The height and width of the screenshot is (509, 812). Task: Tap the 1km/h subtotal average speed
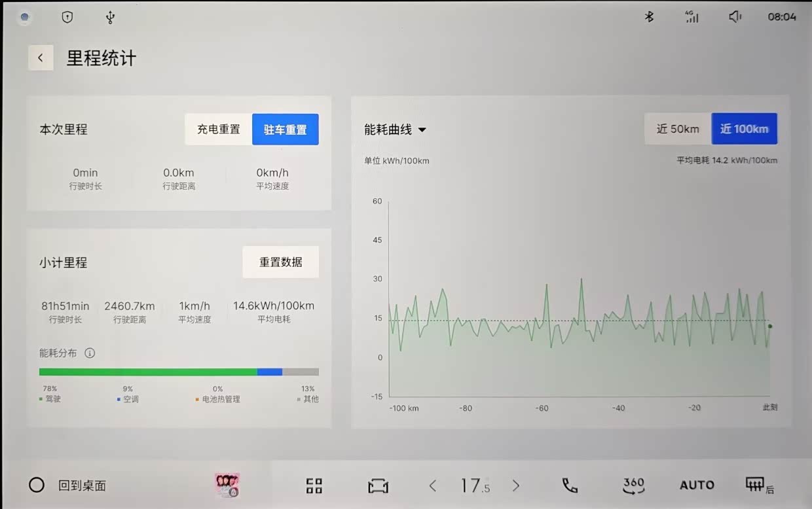194,306
